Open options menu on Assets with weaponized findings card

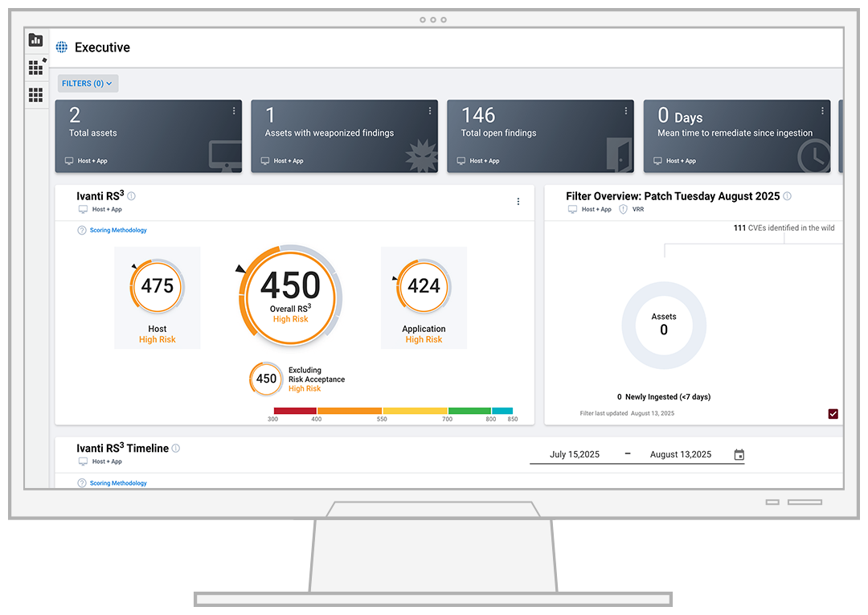point(430,110)
